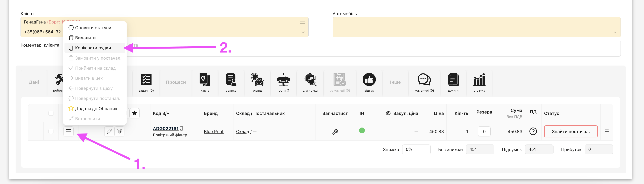Toggle the select-all checkbox in table header

point(51,113)
